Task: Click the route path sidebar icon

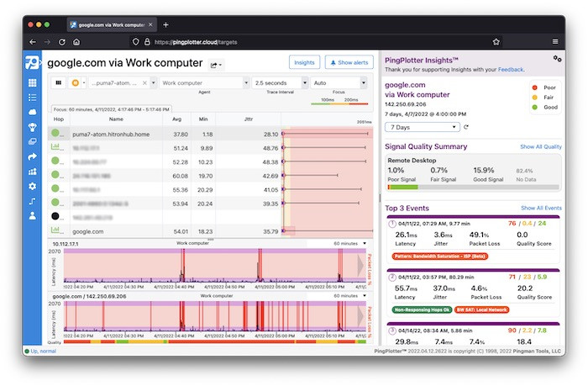Action: [x=33, y=201]
